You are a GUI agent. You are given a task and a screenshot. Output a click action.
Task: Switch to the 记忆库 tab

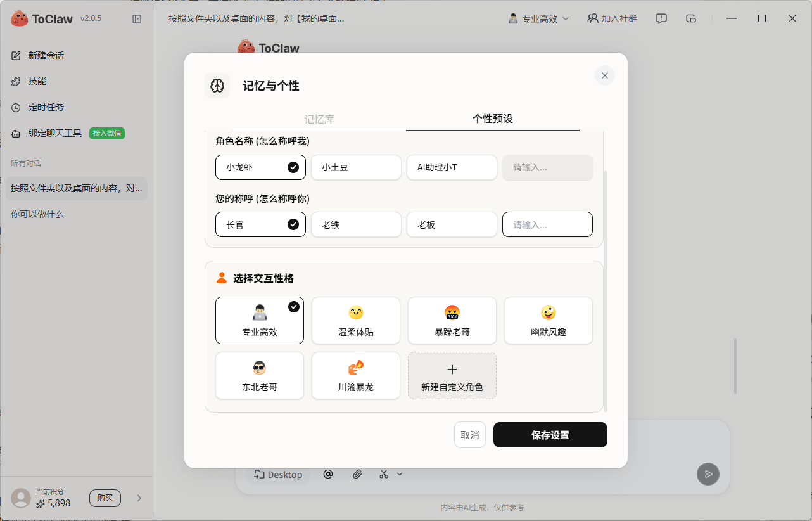319,119
